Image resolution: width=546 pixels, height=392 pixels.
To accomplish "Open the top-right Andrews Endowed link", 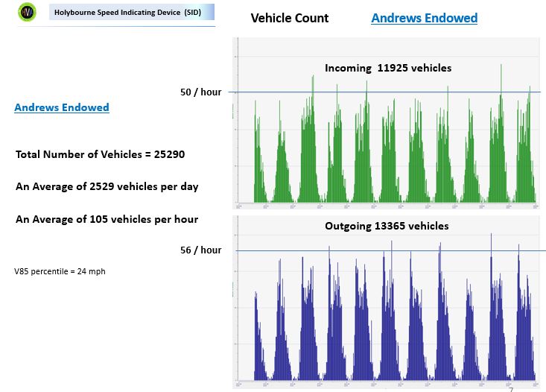I will click(424, 18).
